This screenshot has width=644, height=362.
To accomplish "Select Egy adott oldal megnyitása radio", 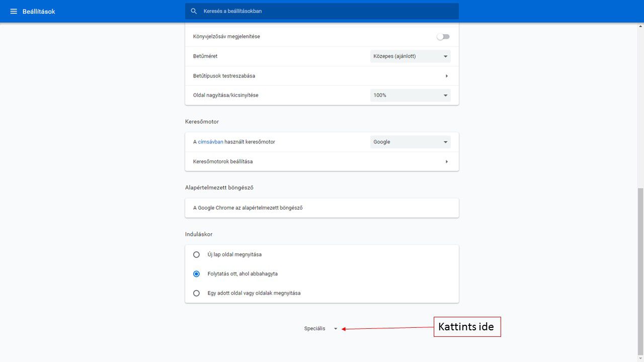I will [x=197, y=293].
